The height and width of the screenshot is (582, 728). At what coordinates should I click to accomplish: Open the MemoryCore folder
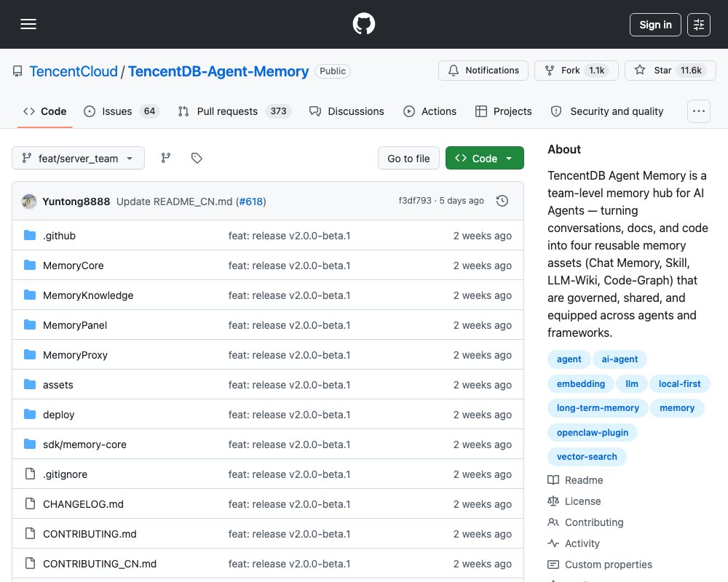(x=74, y=266)
